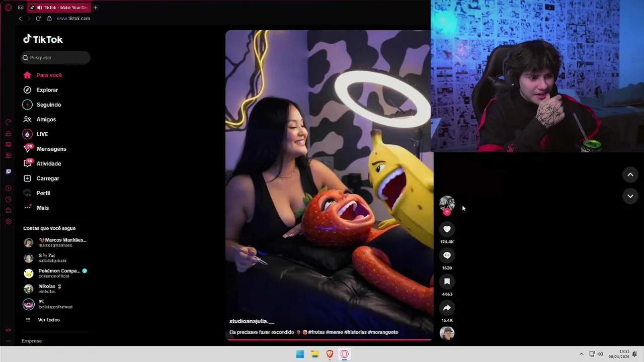The height and width of the screenshot is (362, 644).
Task: Open the sidebar Settings gear
Action: [8, 222]
